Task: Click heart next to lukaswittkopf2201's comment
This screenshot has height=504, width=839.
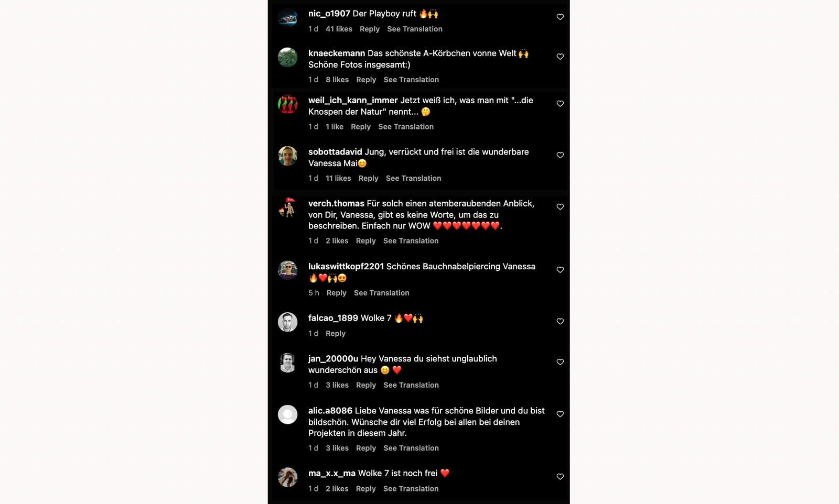Action: (560, 270)
